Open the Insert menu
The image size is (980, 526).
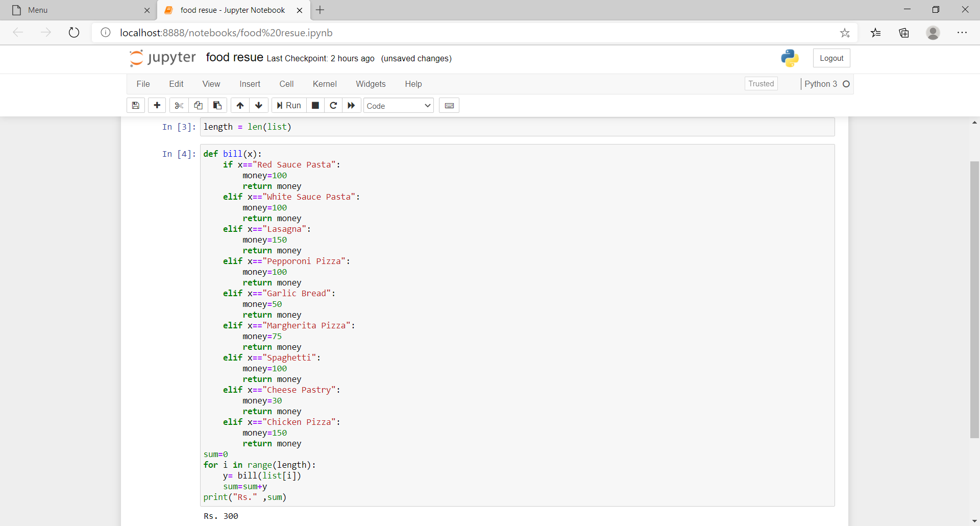(250, 84)
